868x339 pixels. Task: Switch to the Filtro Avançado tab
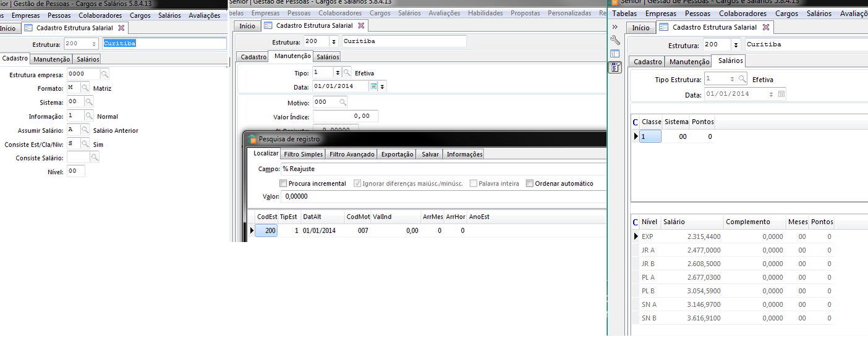pos(352,154)
